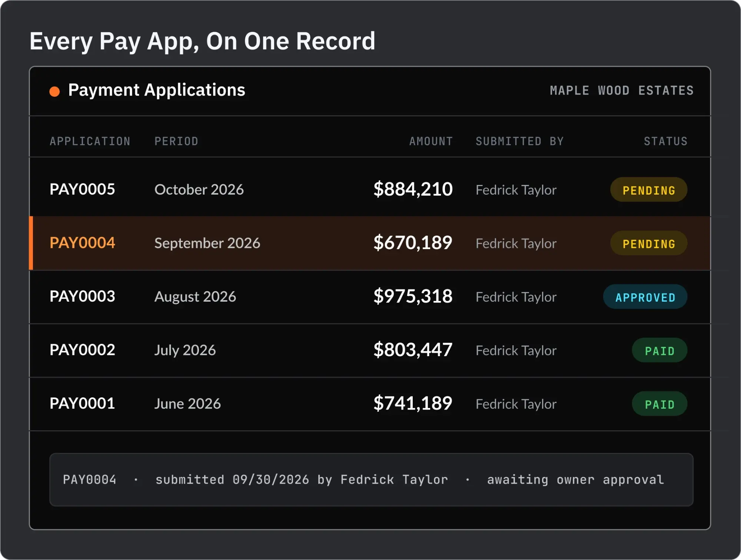The image size is (741, 560).
Task: Select the APPLICATION column header
Action: (90, 141)
